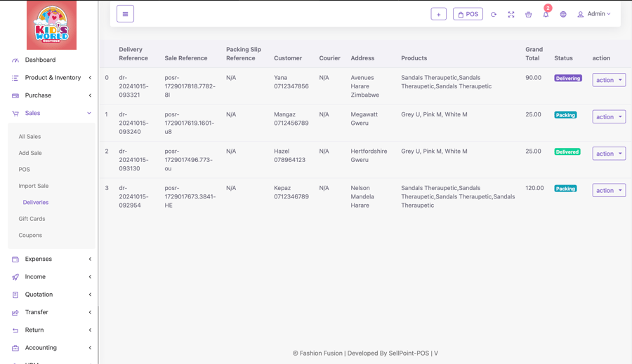Toggle fullscreen mode icon
This screenshot has width=632, height=364.
pos(511,14)
